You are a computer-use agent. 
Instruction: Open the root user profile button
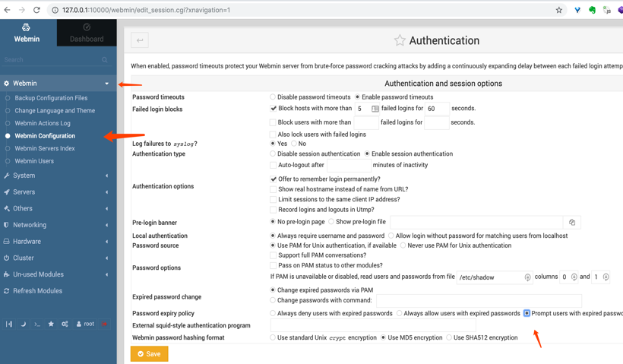pos(85,324)
